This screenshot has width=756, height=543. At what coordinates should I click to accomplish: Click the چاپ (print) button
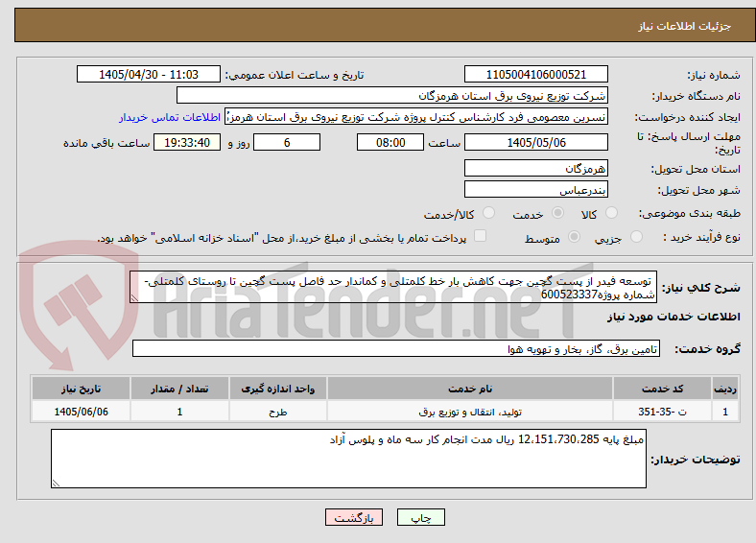click(x=420, y=517)
